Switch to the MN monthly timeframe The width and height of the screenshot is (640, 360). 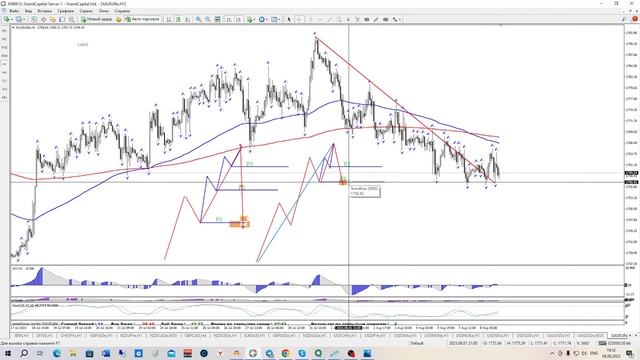pyautogui.click(x=4, y=97)
